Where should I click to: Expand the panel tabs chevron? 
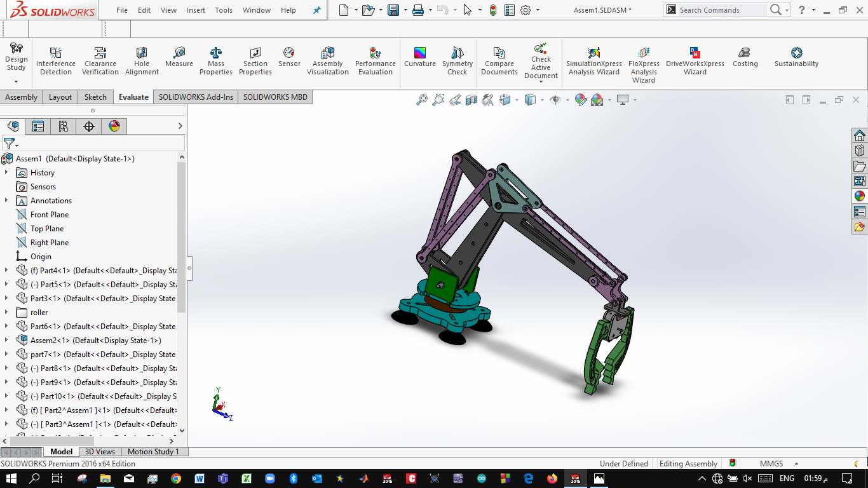(180, 126)
